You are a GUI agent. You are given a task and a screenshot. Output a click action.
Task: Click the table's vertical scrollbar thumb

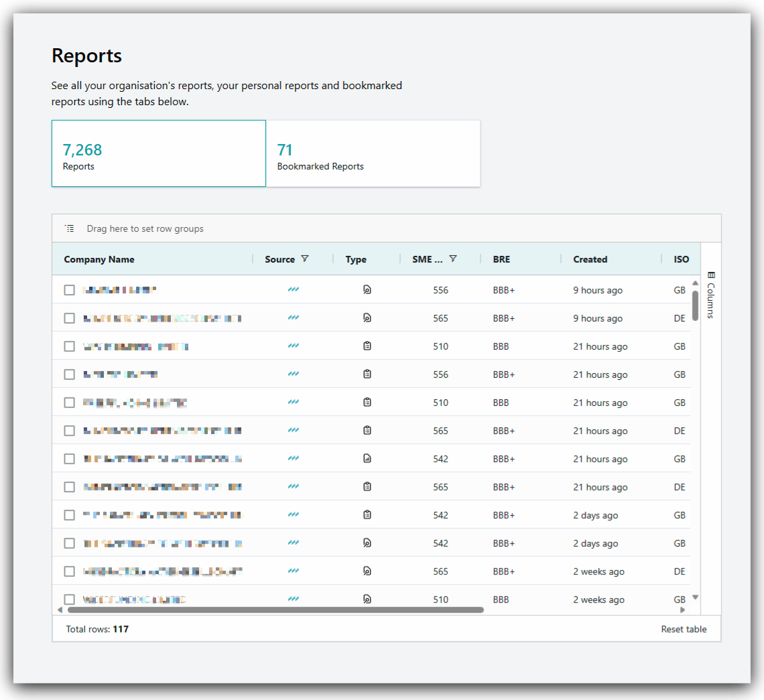pos(695,305)
